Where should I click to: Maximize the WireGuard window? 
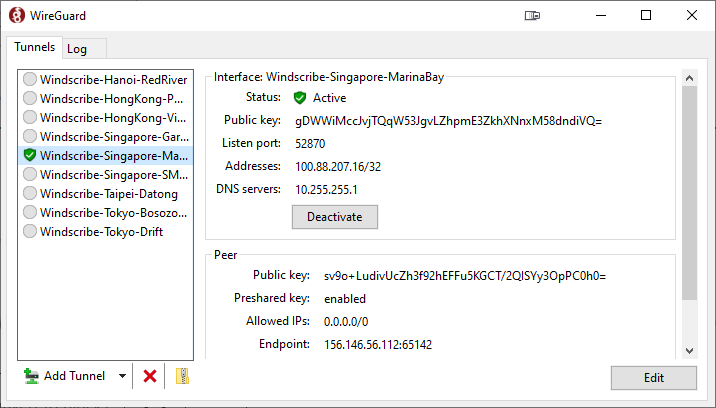point(646,16)
